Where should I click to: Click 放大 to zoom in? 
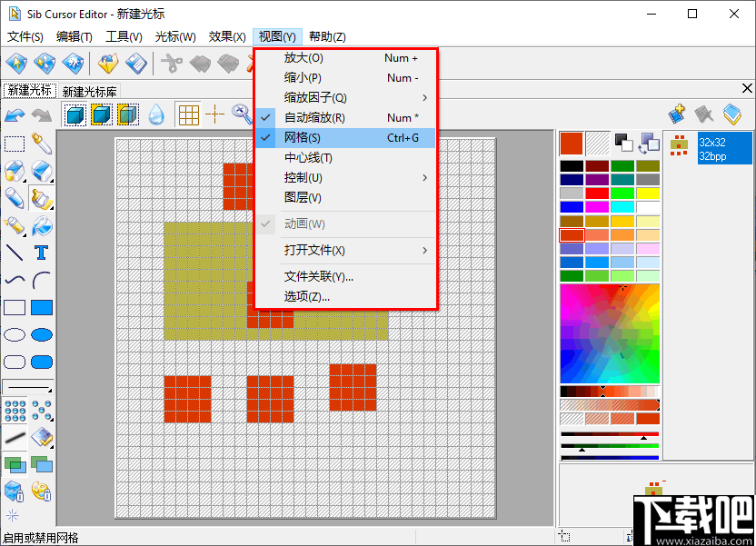[304, 57]
